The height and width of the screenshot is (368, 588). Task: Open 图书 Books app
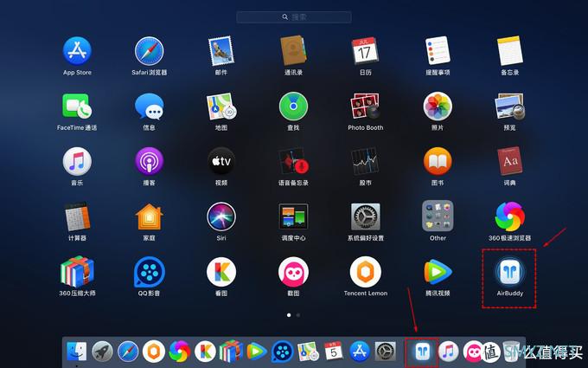(x=438, y=161)
